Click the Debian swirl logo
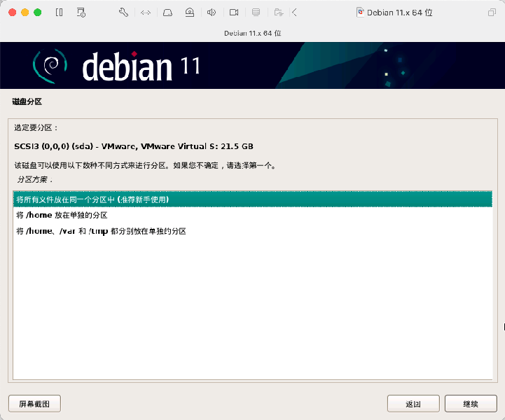The image size is (505, 420). click(50, 66)
